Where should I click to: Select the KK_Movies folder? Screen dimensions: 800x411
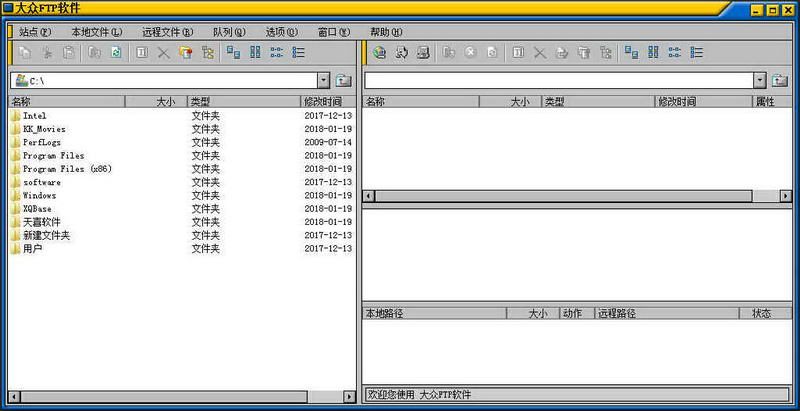[x=38, y=129]
